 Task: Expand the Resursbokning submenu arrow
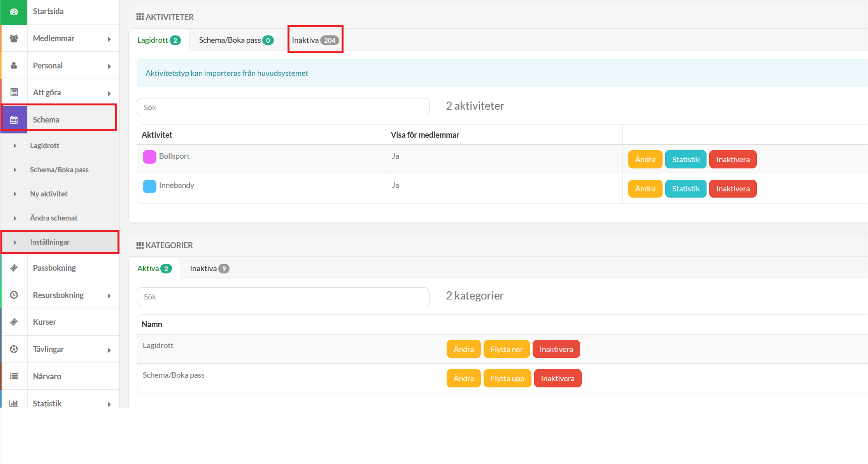coord(109,296)
